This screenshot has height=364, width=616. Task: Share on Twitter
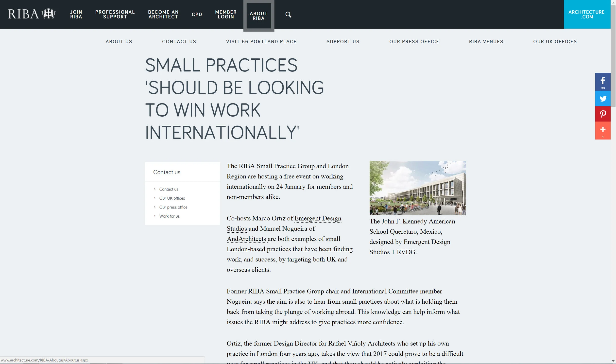pos(603,99)
